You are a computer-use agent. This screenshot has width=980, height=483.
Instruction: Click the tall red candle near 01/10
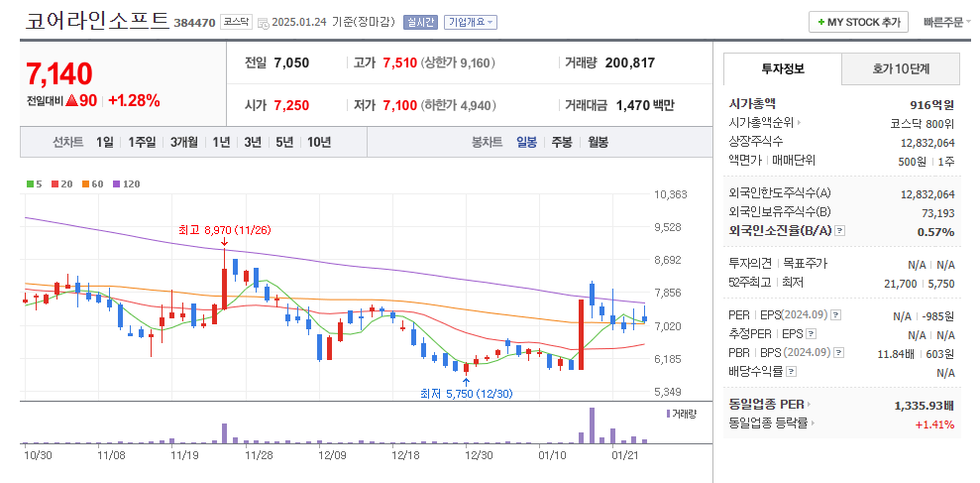pyautogui.click(x=582, y=334)
